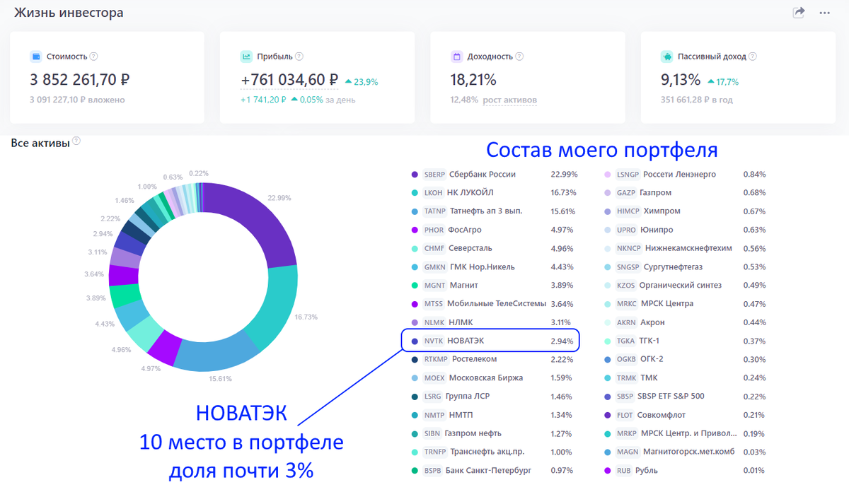Select the NVTK ticker badge
Screen dimensions: 849x504
coord(433,341)
